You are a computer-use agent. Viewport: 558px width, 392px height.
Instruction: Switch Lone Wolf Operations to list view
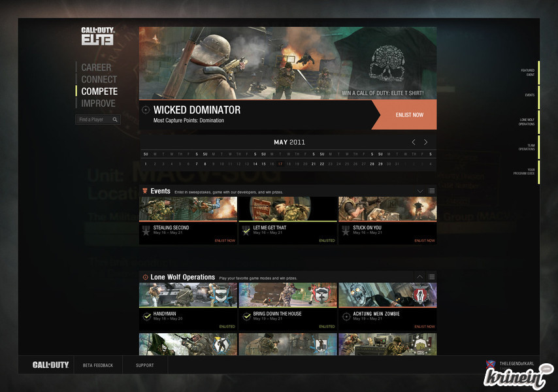click(431, 277)
